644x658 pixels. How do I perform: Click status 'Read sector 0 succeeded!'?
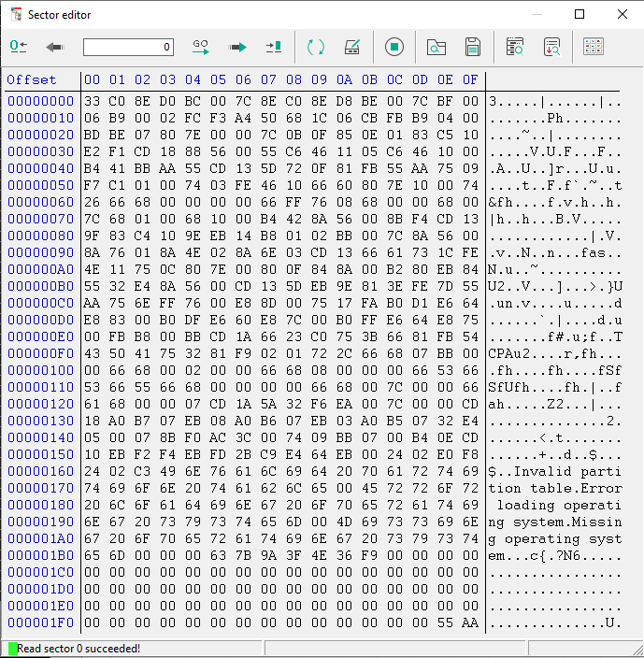click(x=79, y=649)
